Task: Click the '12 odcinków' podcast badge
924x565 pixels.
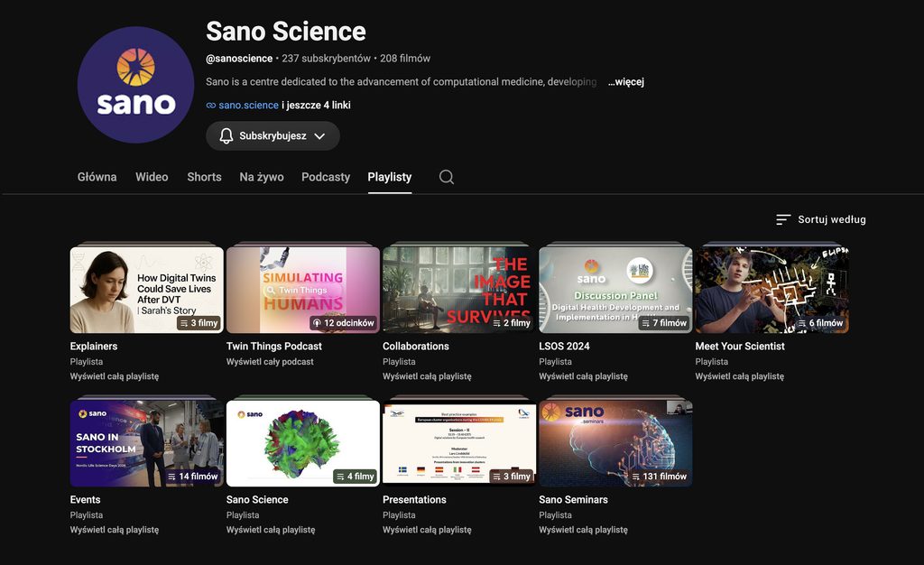Action: coord(344,323)
